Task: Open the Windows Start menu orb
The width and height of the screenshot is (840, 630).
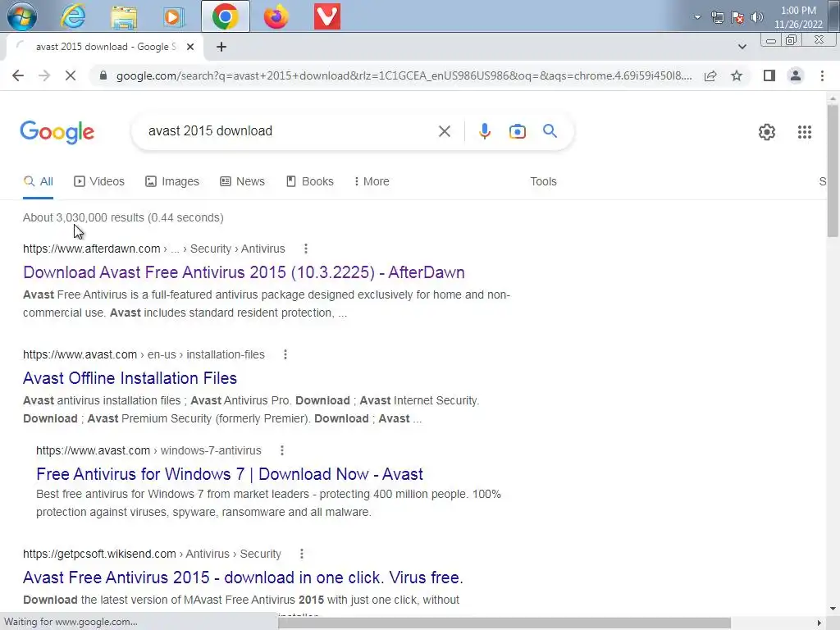Action: [x=21, y=16]
